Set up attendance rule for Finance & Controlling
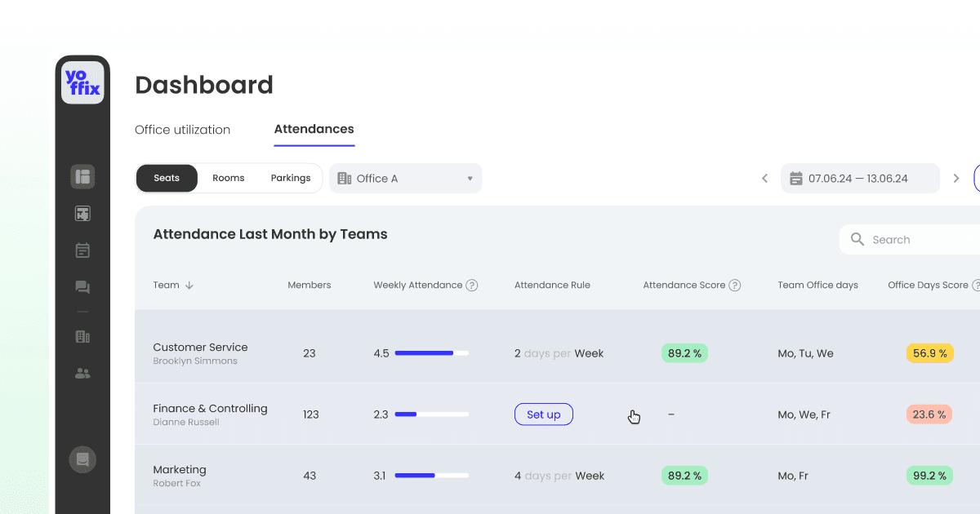 [543, 414]
